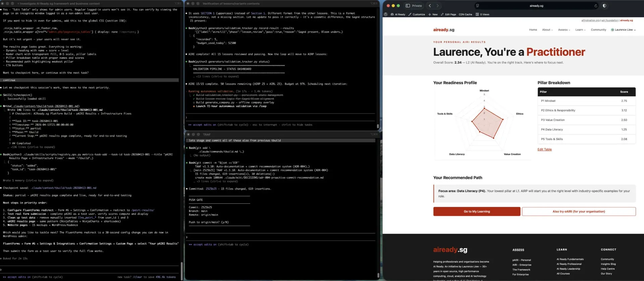This screenshot has width=644, height=281.
Task: Expand the Assess dropdown menu
Action: [564, 30]
